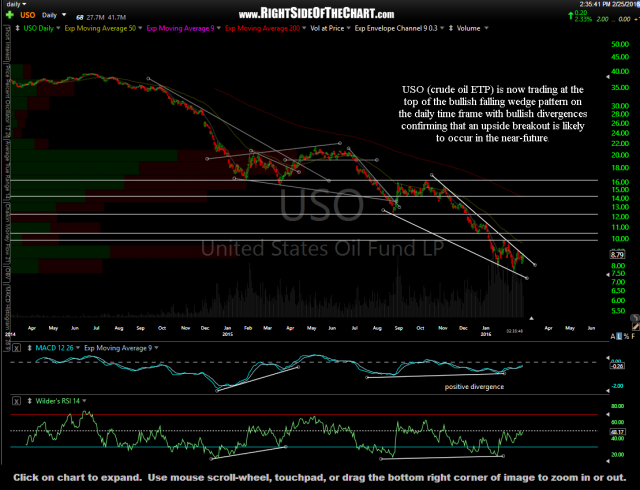The height and width of the screenshot is (490, 640).
Task: Expand Exp Moving Average 9 dropdown in price pane
Action: click(x=219, y=29)
